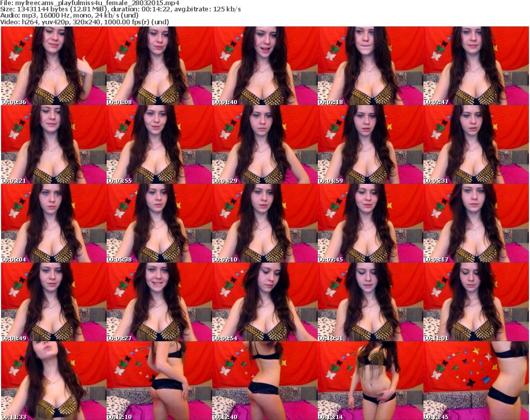Select the thumbnail stamped 00:01:40

(264, 66)
